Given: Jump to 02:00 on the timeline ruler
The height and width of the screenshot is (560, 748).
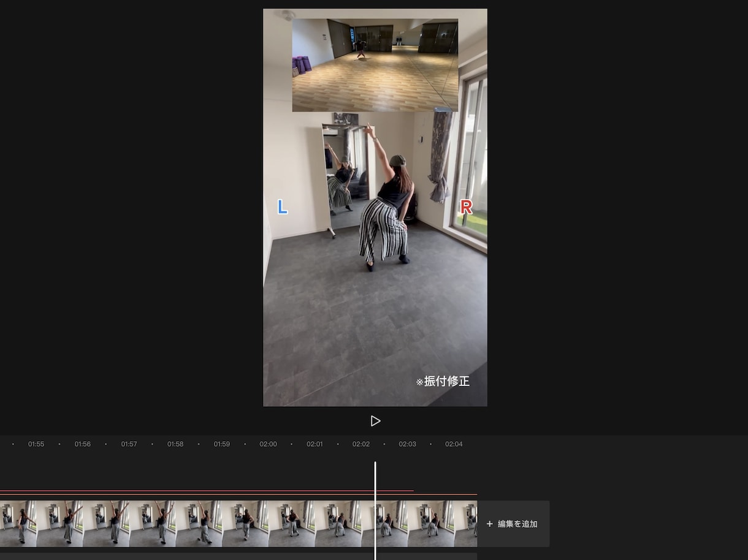Looking at the screenshot, I should point(268,444).
